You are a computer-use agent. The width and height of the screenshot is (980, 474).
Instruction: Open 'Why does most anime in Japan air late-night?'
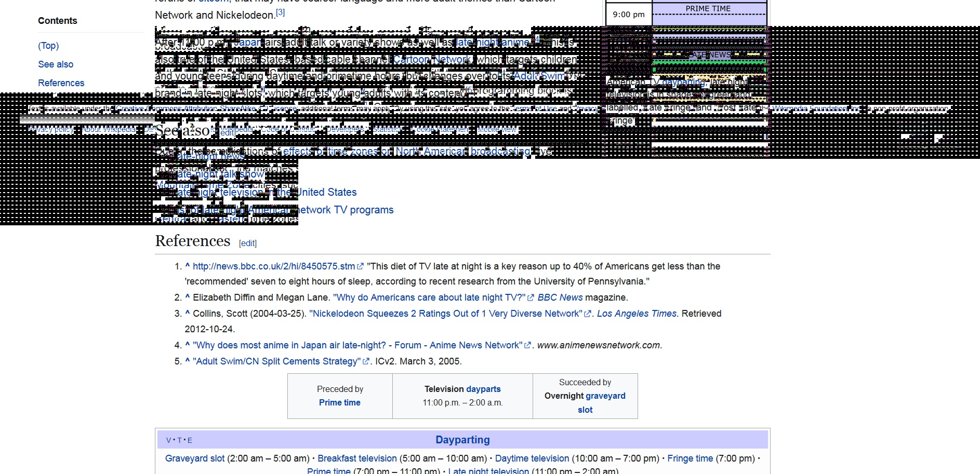(x=357, y=345)
